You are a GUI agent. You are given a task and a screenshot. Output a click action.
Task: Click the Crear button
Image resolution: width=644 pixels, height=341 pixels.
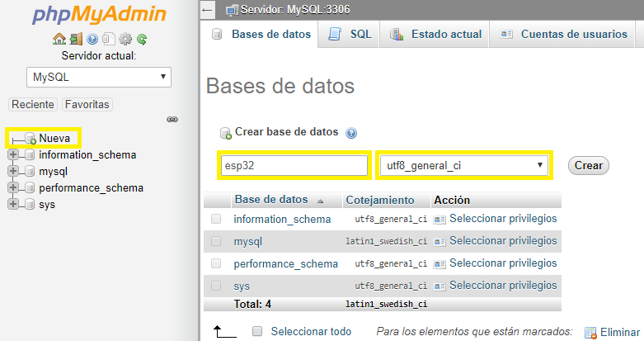[588, 165]
